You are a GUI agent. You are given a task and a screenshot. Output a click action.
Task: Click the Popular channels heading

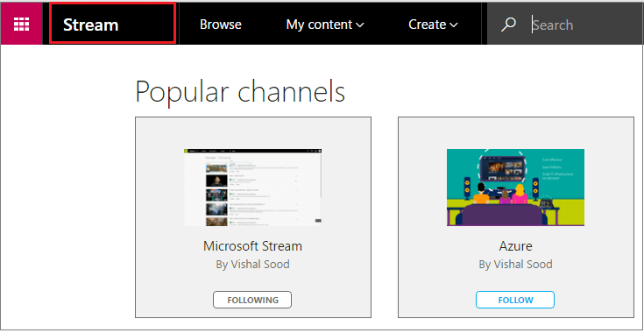tap(240, 91)
